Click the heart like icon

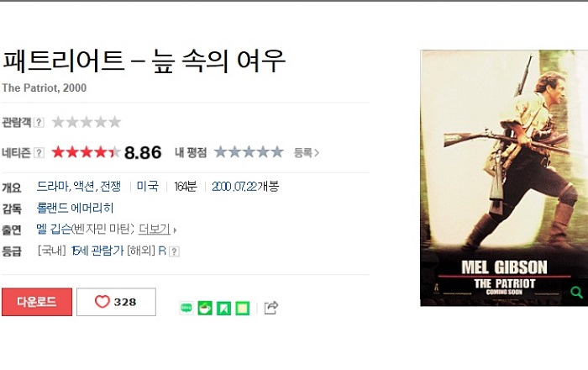(102, 302)
